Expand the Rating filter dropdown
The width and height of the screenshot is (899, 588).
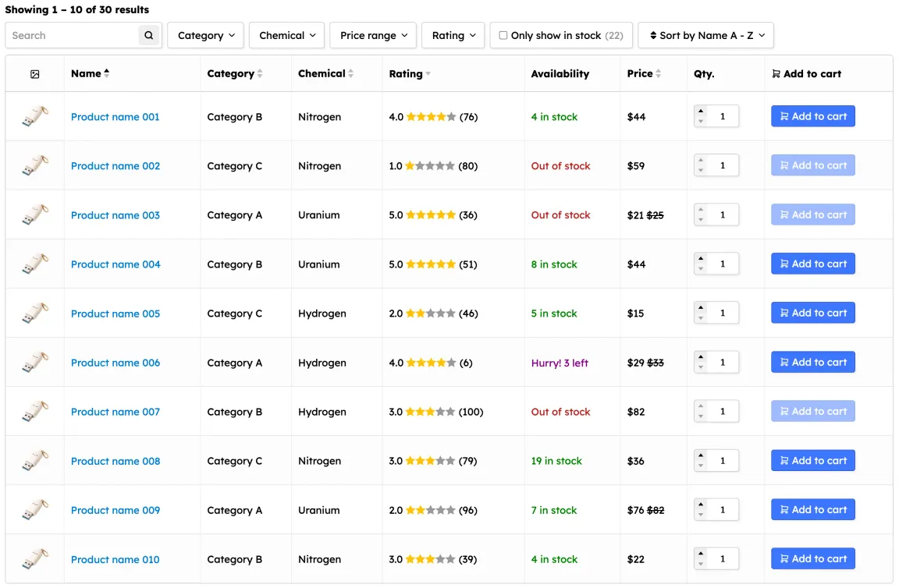(453, 35)
